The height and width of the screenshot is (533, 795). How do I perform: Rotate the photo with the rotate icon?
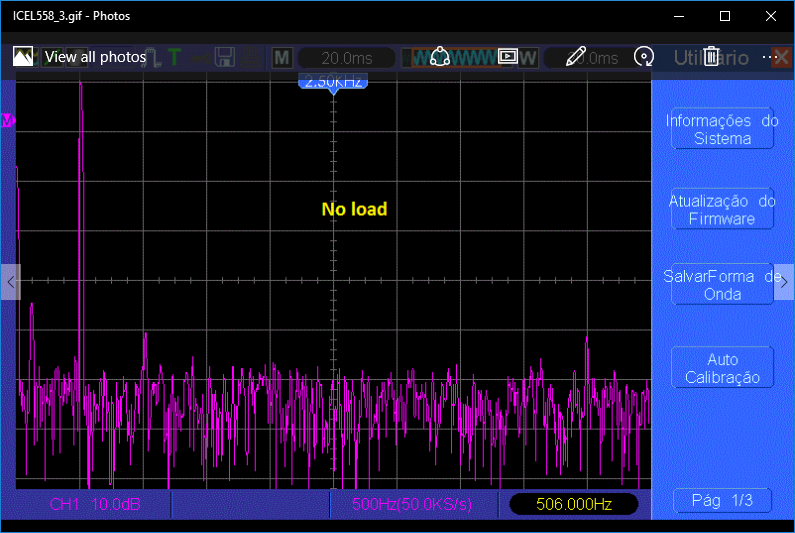(643, 57)
